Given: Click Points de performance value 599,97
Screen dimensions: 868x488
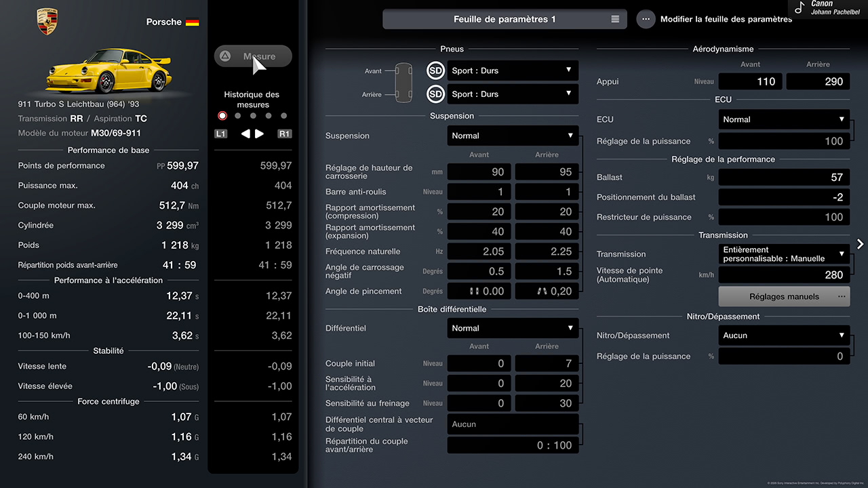Looking at the screenshot, I should 182,165.
